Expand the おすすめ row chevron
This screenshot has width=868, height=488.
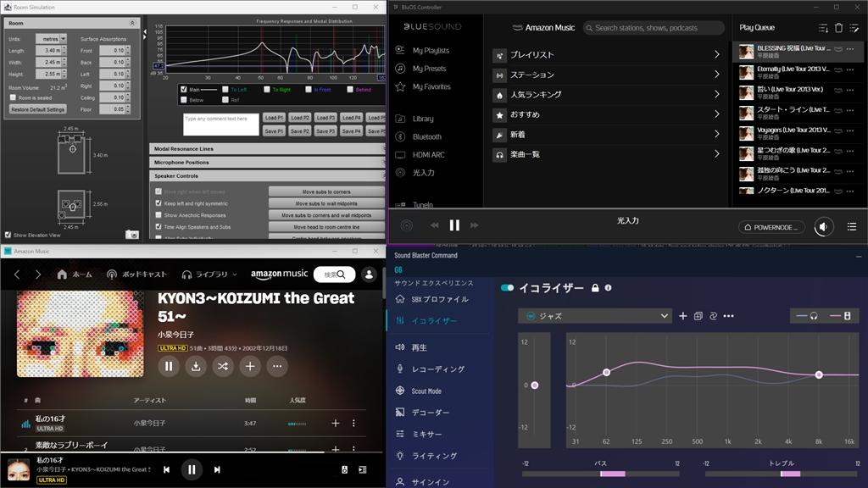[717, 114]
